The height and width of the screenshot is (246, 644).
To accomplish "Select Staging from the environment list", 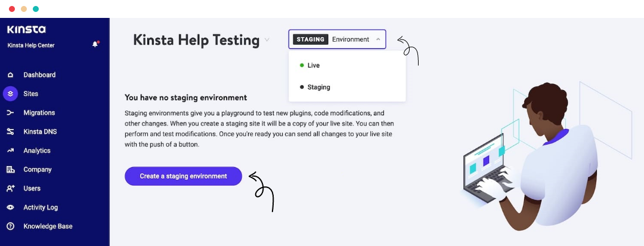I will coord(318,87).
